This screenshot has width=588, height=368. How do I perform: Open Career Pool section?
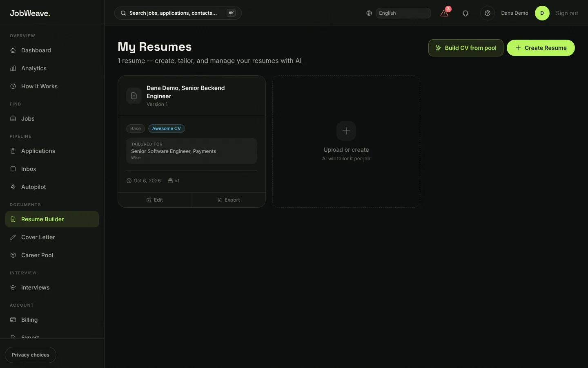pos(52,255)
